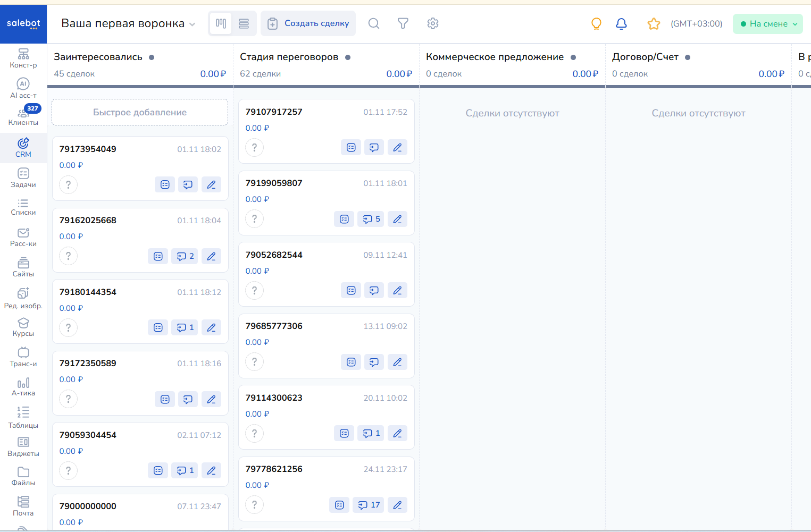Toggle the "На смене" shift status

pyautogui.click(x=767, y=24)
